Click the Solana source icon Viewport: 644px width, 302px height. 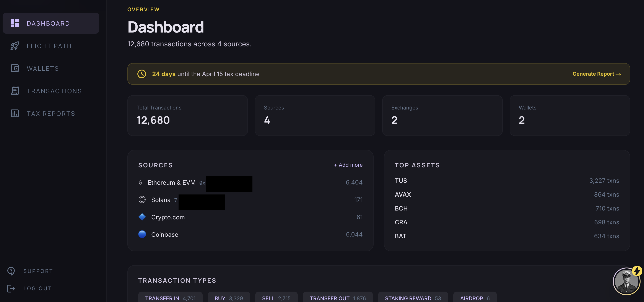pos(142,200)
